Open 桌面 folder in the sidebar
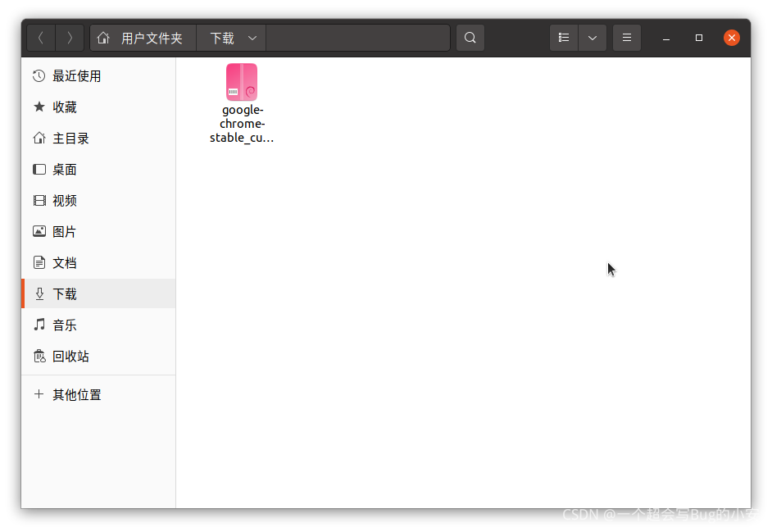The width and height of the screenshot is (772, 532). pos(98,170)
